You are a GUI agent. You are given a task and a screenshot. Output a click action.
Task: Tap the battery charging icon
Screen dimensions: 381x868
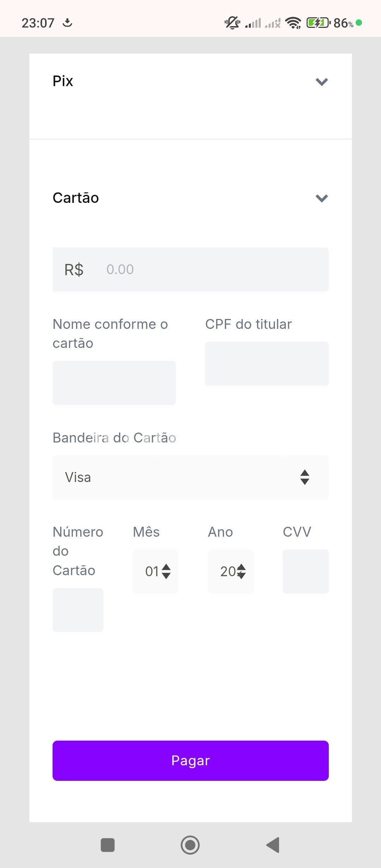point(318,23)
